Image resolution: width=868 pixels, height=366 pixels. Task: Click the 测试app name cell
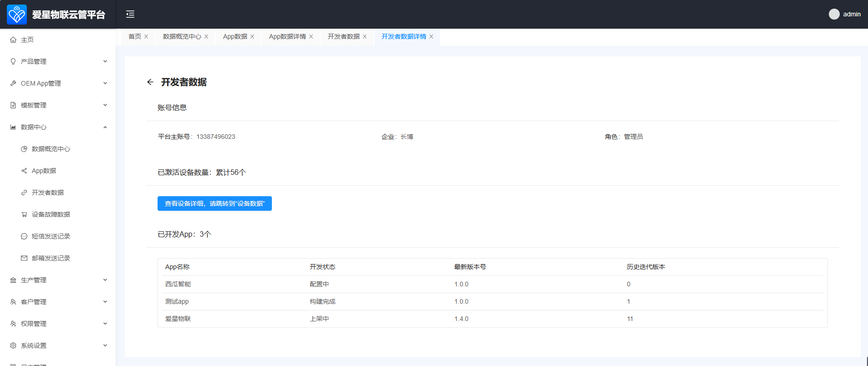177,301
